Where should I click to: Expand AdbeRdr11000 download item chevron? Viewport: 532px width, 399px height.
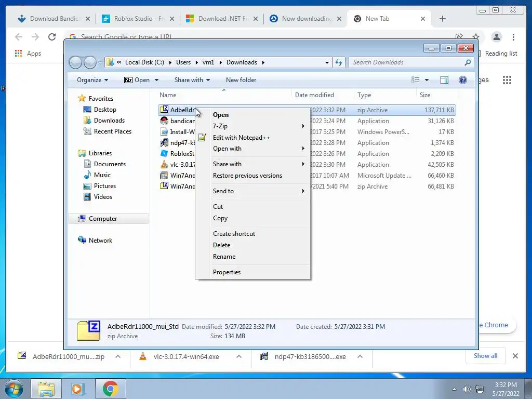pyautogui.click(x=118, y=356)
